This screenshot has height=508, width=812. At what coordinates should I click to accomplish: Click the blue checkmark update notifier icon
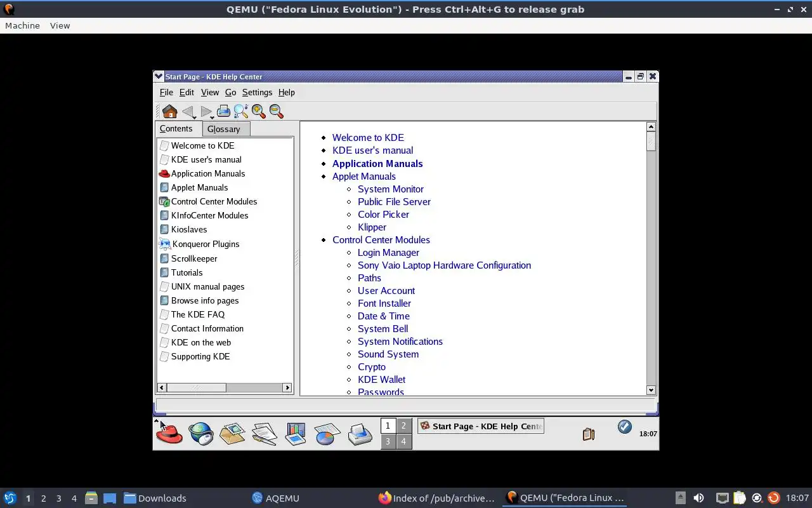pyautogui.click(x=625, y=427)
